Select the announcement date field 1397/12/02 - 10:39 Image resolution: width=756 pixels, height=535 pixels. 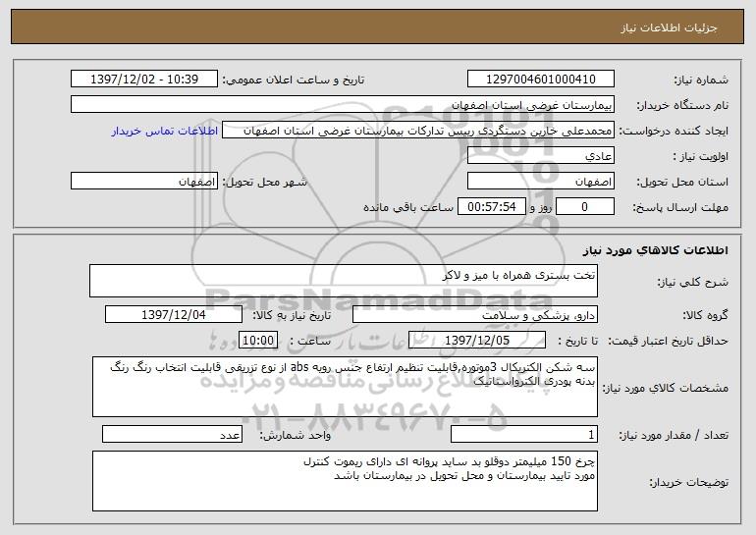click(144, 80)
